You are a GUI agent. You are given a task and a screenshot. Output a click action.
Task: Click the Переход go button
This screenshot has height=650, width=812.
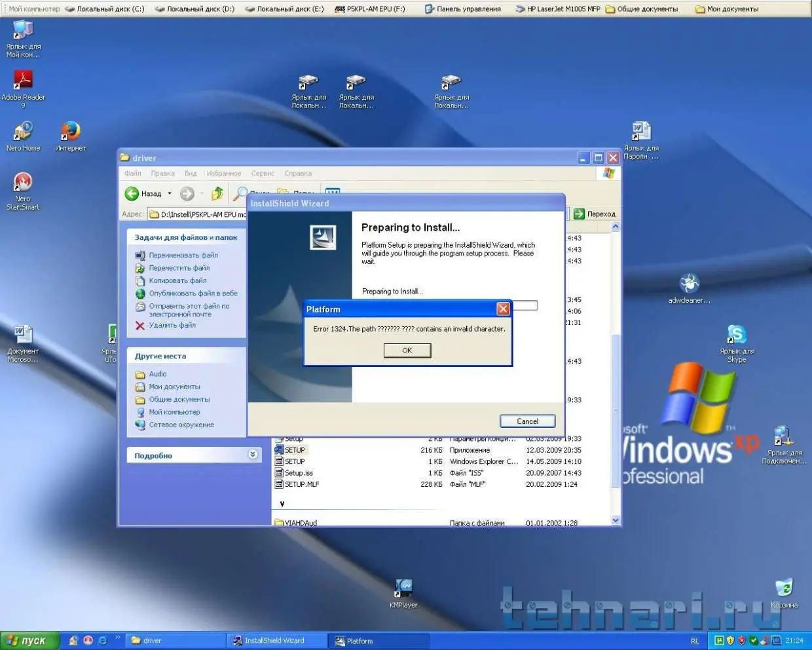click(595, 214)
